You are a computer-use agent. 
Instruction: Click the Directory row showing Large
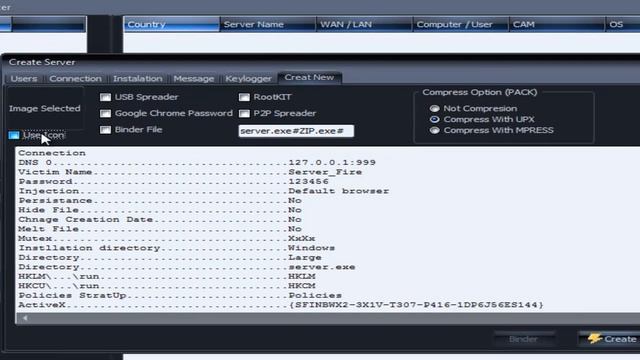[169, 258]
